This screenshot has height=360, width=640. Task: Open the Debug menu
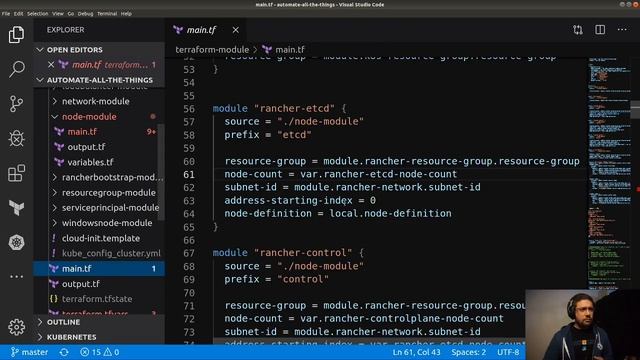pyautogui.click(x=85, y=13)
